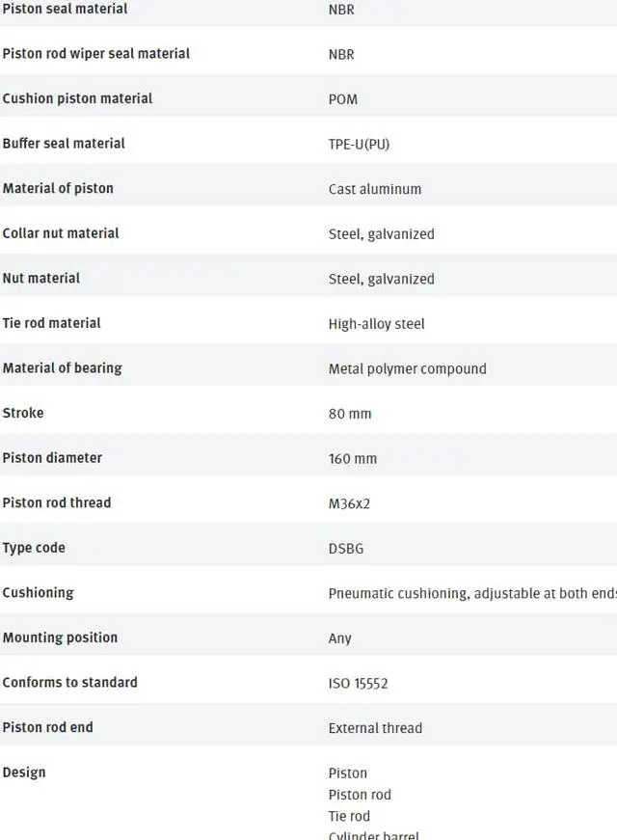Click the 'Tie rod' design entry

(349, 816)
